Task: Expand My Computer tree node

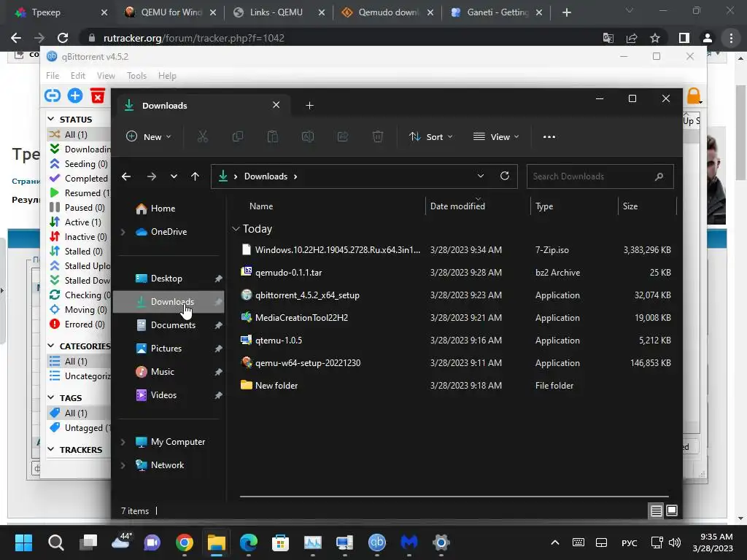Action: (123, 442)
